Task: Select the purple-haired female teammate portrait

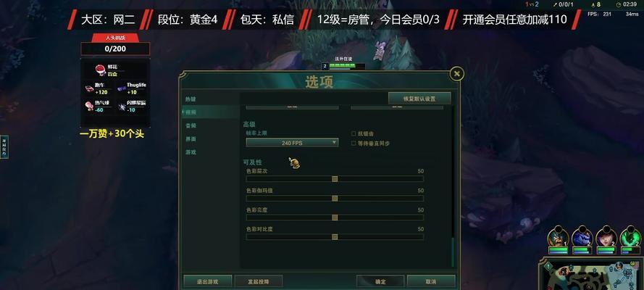Action: (606, 236)
